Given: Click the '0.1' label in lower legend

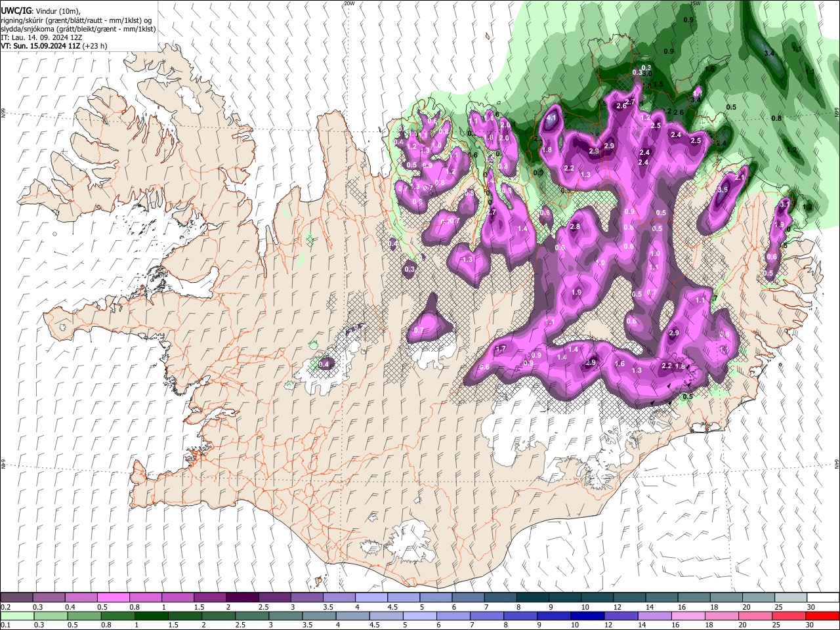Looking at the screenshot, I should tap(5, 625).
